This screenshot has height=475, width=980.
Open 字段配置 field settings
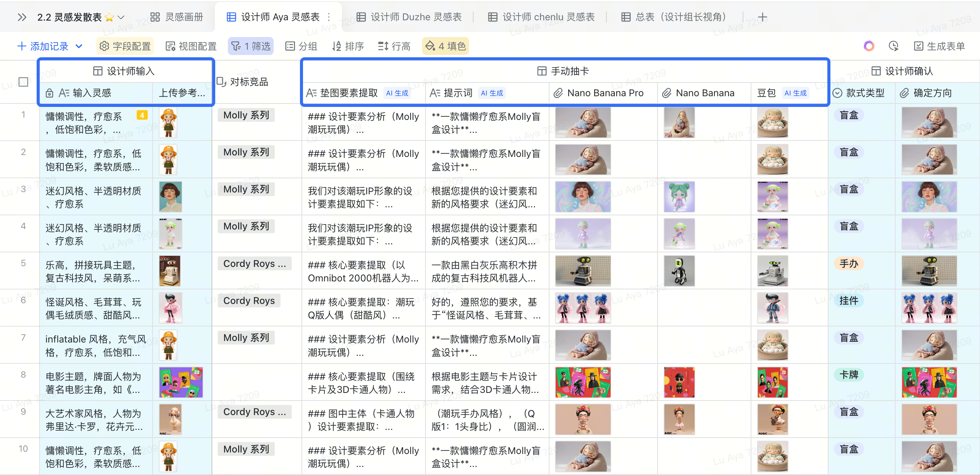click(125, 46)
